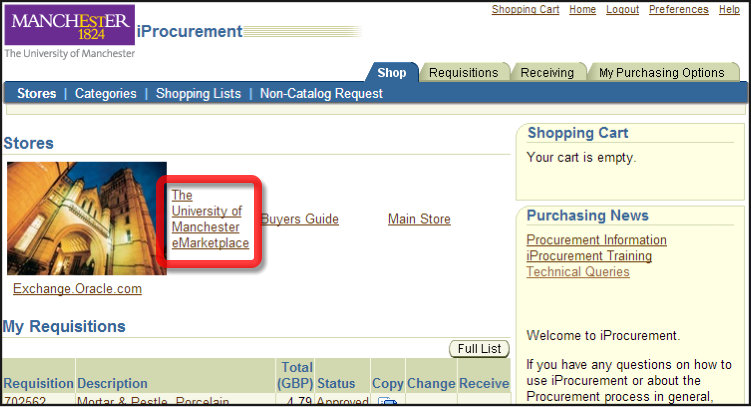Select Stores in the sub-navigation bar

[x=36, y=93]
